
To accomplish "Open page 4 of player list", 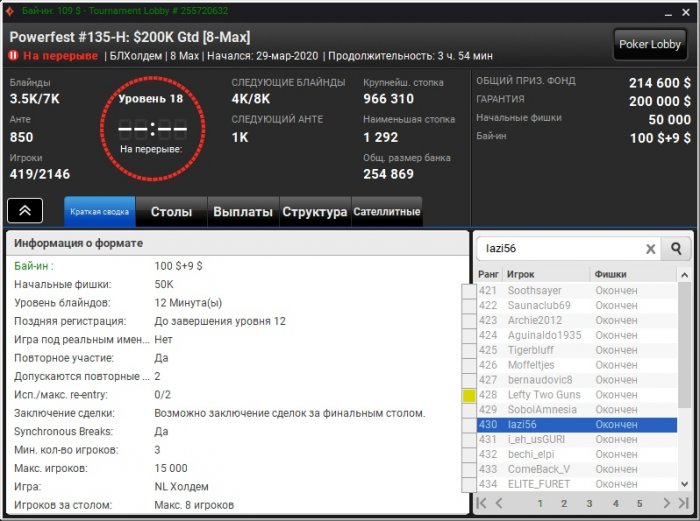I will [x=616, y=504].
